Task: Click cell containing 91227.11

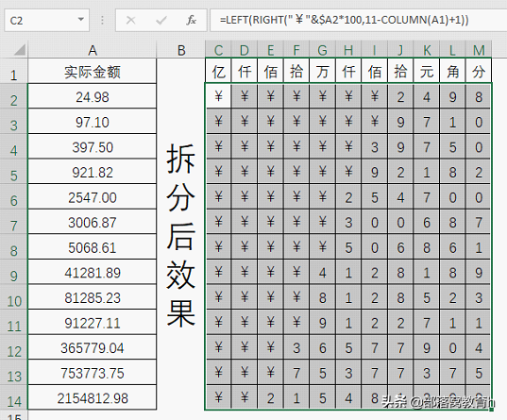Action: 93,323
